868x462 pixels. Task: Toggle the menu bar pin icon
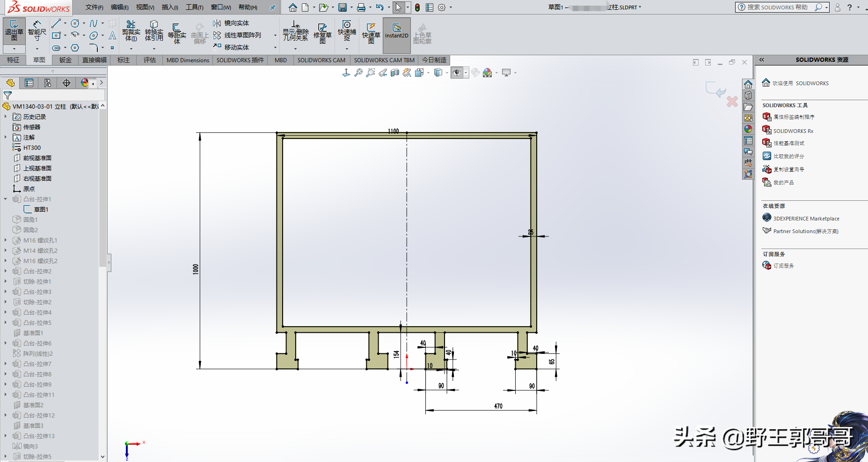coord(272,7)
